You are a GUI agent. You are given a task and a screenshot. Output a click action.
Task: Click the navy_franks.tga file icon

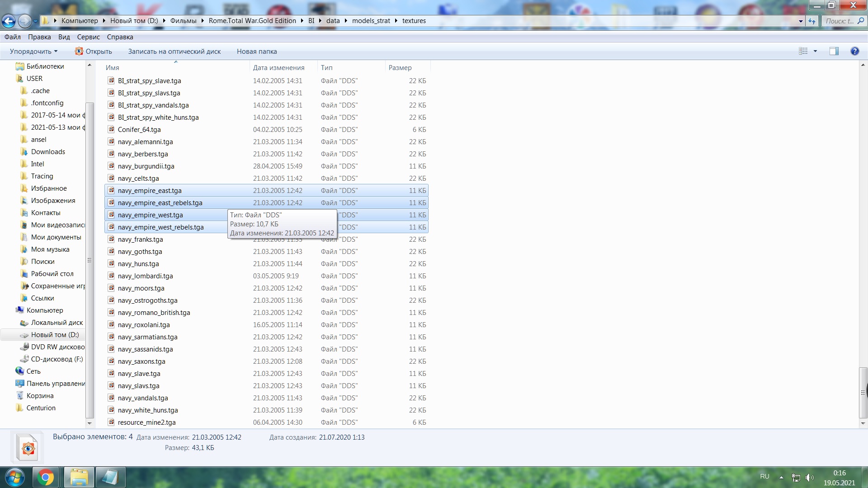(x=111, y=239)
